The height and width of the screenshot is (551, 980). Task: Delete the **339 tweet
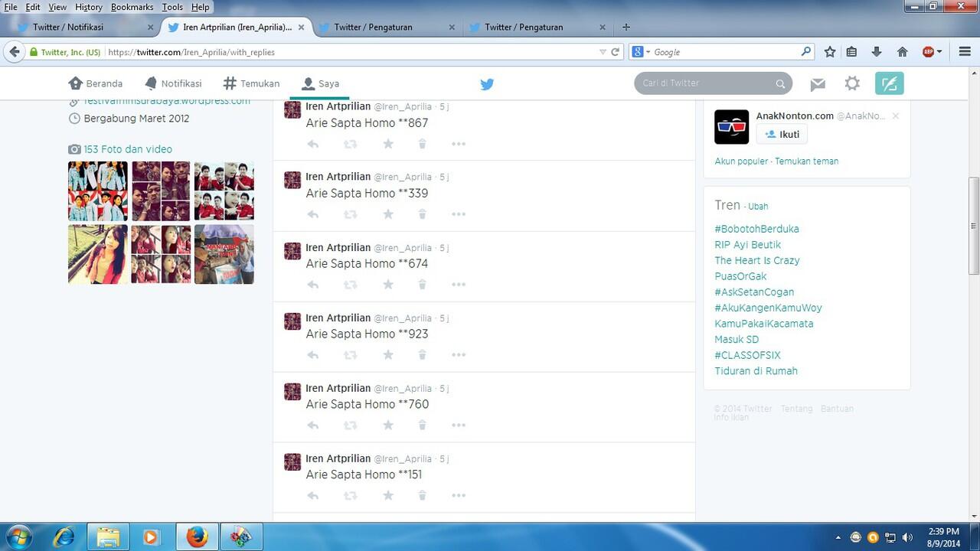coord(422,214)
